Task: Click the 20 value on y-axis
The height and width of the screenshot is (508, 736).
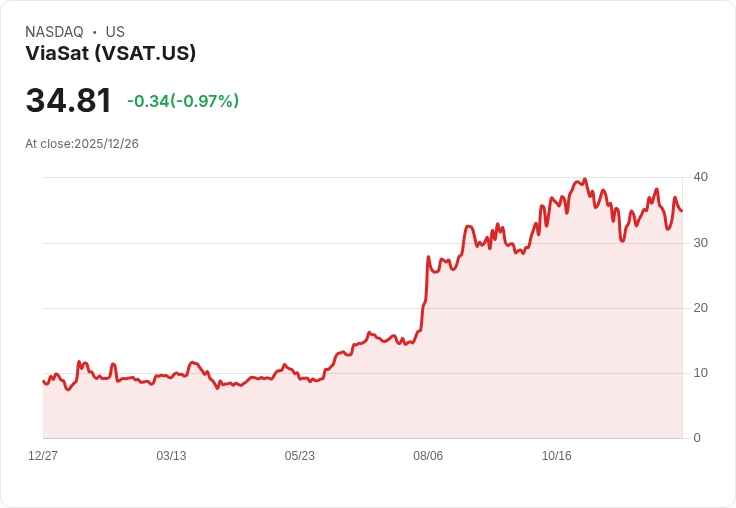Action: (x=700, y=308)
